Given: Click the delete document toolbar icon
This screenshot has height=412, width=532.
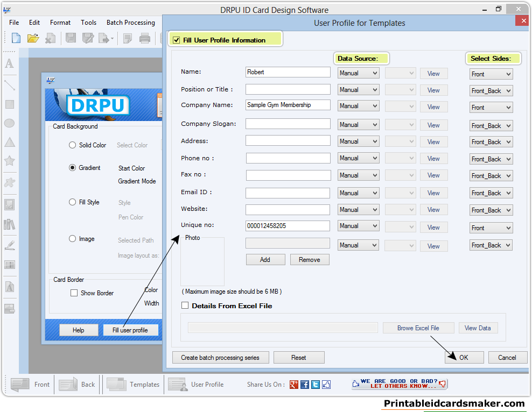Looking at the screenshot, I should point(50,38).
